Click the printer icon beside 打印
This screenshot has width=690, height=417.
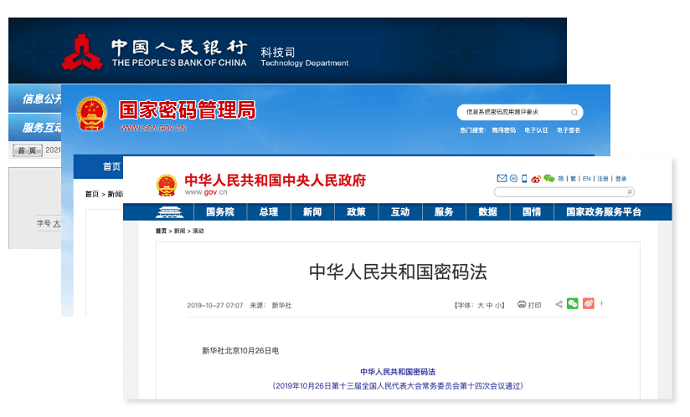tap(522, 304)
